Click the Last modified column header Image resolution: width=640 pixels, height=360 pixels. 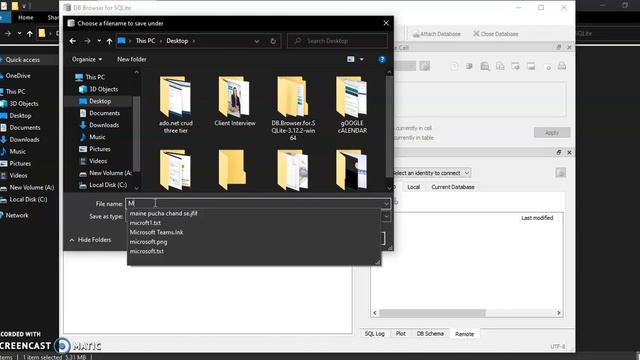point(537,218)
